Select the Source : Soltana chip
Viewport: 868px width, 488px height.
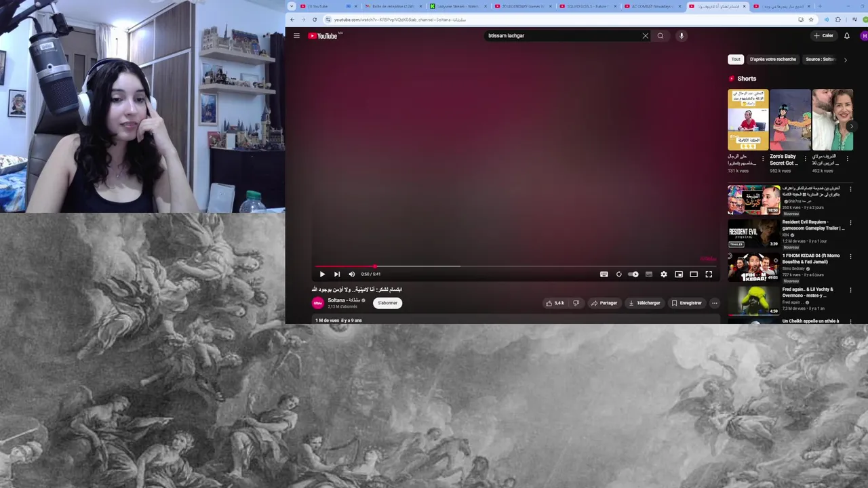[821, 59]
